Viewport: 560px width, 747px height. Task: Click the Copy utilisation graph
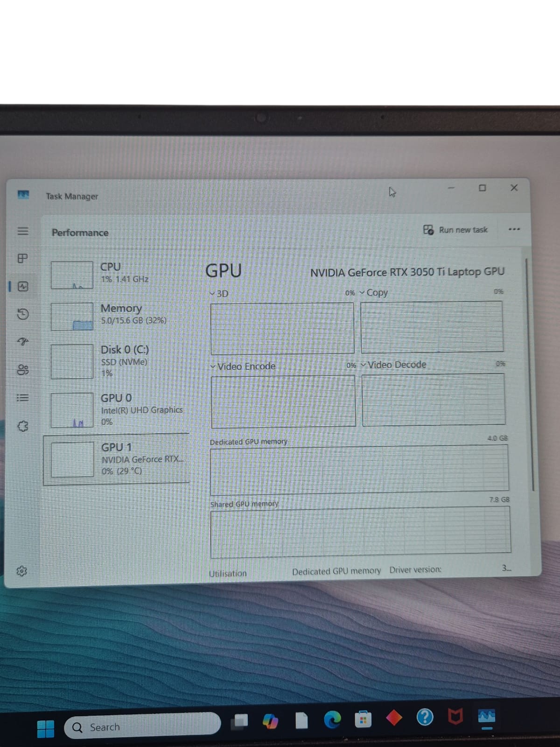[432, 326]
